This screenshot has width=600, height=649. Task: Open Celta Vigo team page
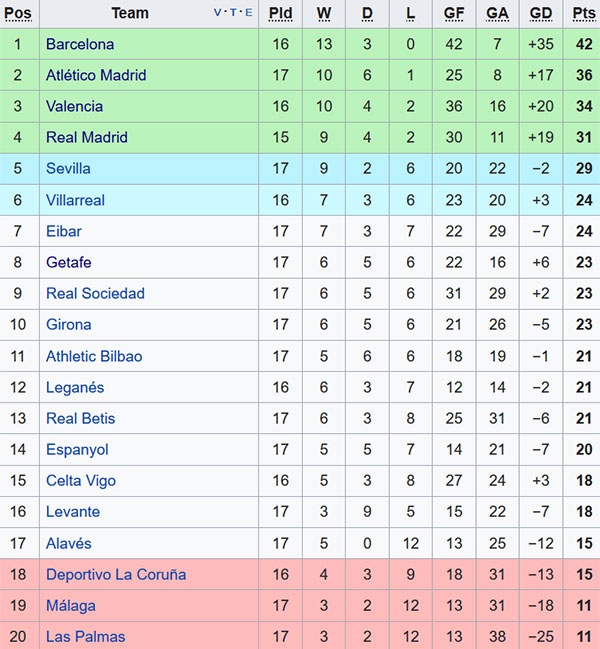pyautogui.click(x=81, y=481)
